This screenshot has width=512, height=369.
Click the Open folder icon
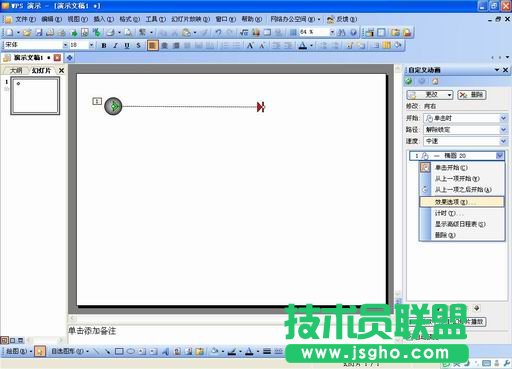click(x=27, y=32)
